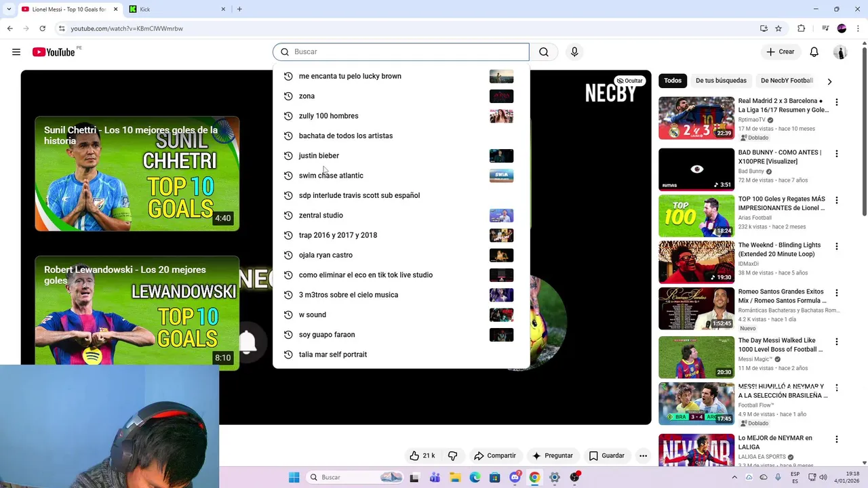This screenshot has height=488, width=868.
Task: Reload the page in Chrome
Action: (42, 28)
